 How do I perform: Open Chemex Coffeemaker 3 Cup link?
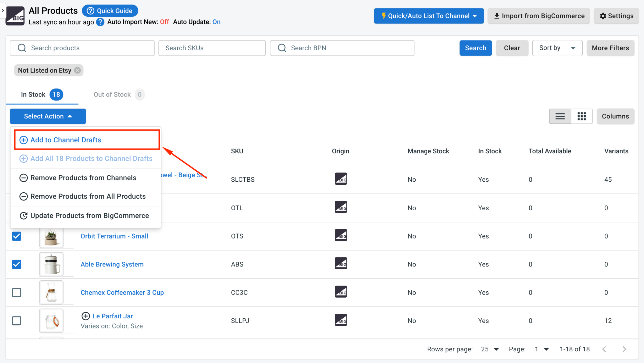(x=122, y=293)
